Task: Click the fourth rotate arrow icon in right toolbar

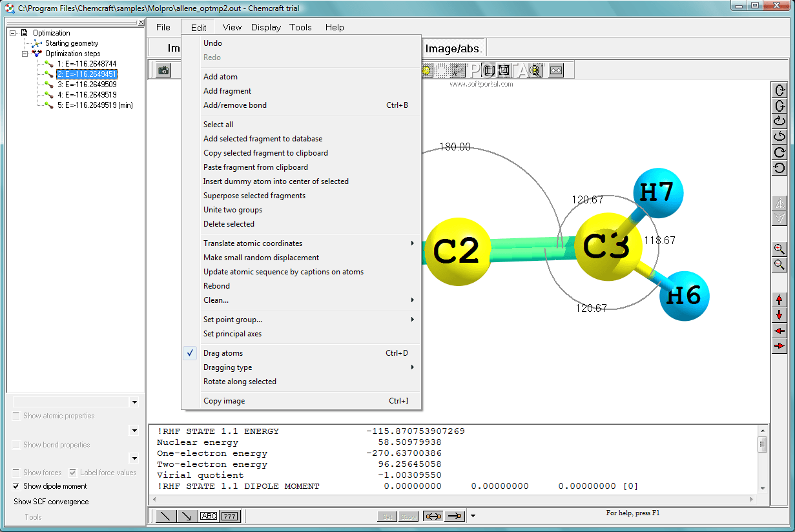Action: (x=780, y=137)
